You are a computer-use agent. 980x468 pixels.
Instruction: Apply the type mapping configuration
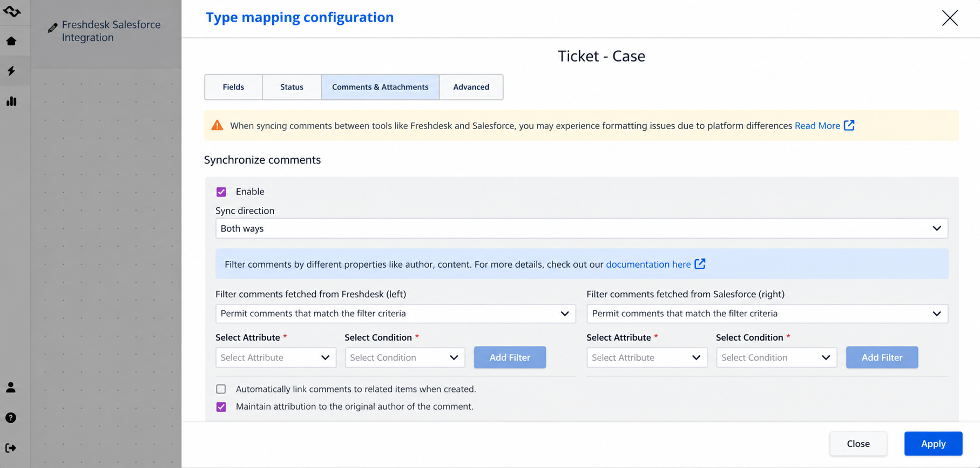coord(933,444)
